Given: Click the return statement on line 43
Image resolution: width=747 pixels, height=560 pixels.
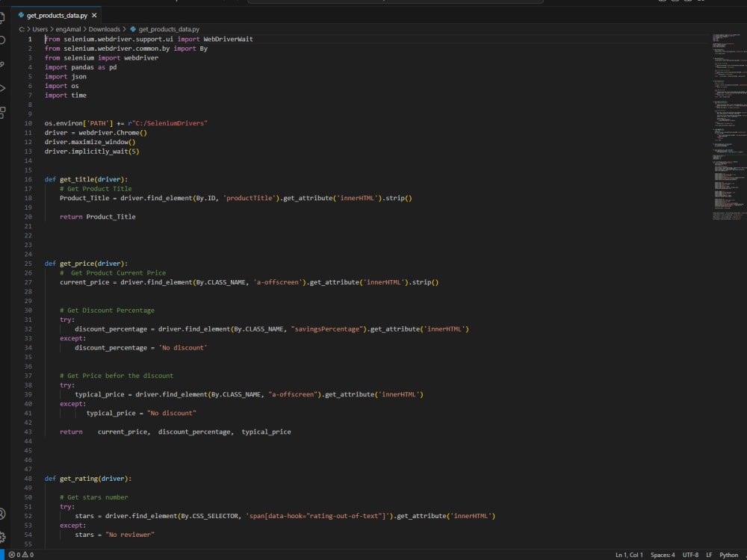Looking at the screenshot, I should [176, 432].
